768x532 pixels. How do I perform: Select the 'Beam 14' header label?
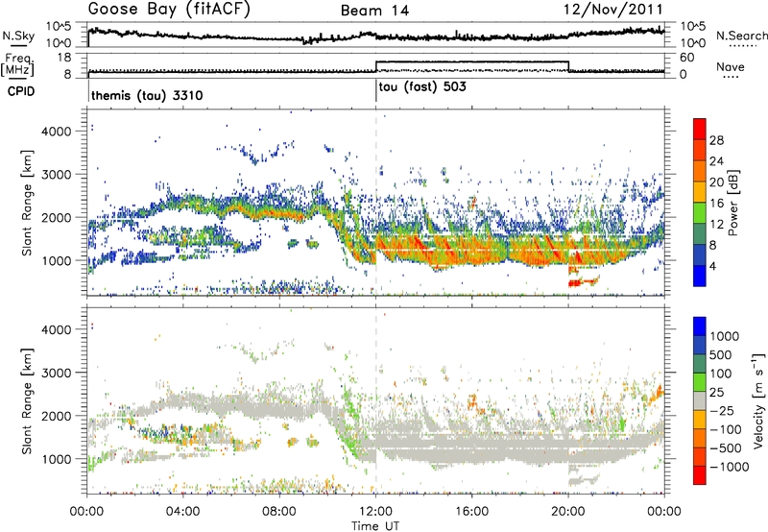coord(374,11)
